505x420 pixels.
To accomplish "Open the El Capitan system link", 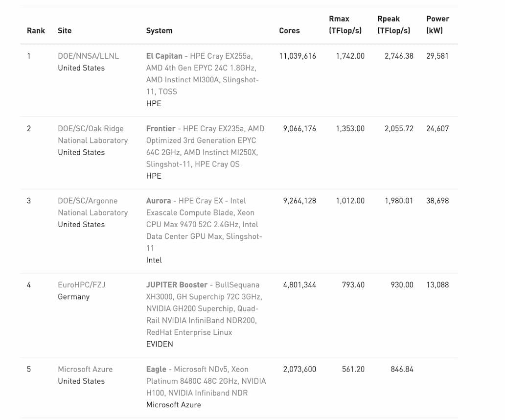I will point(164,56).
